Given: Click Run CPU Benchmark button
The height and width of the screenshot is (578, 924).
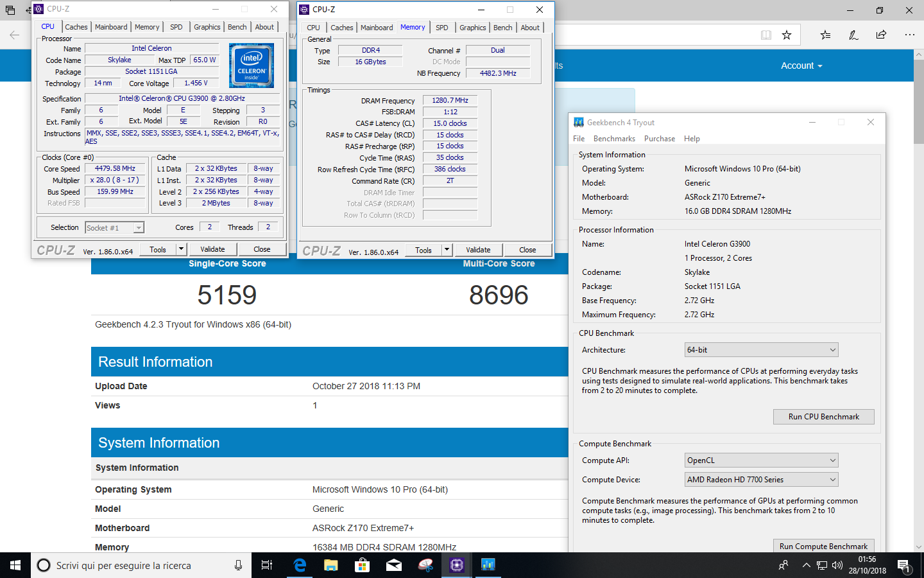Looking at the screenshot, I should click(824, 417).
